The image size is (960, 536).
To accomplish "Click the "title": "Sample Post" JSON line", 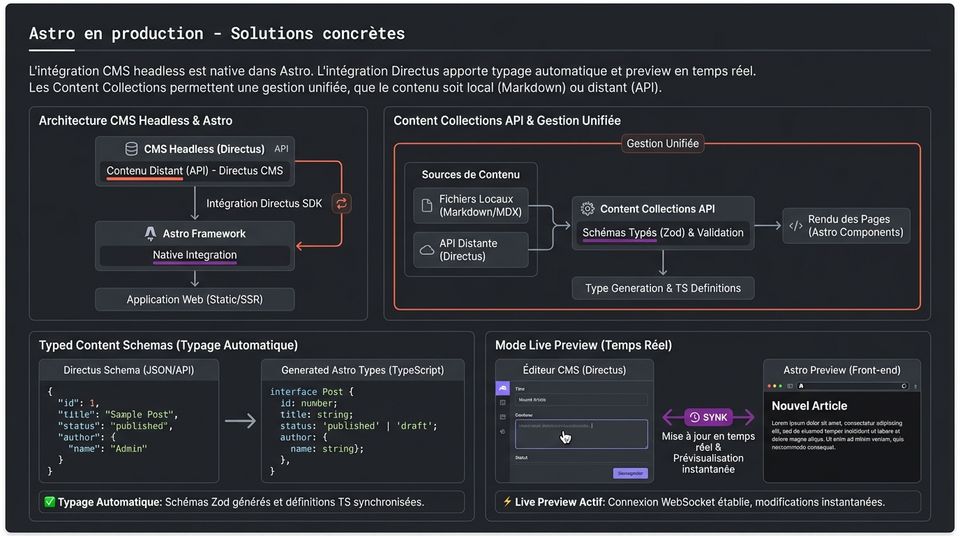I will click(x=118, y=415).
